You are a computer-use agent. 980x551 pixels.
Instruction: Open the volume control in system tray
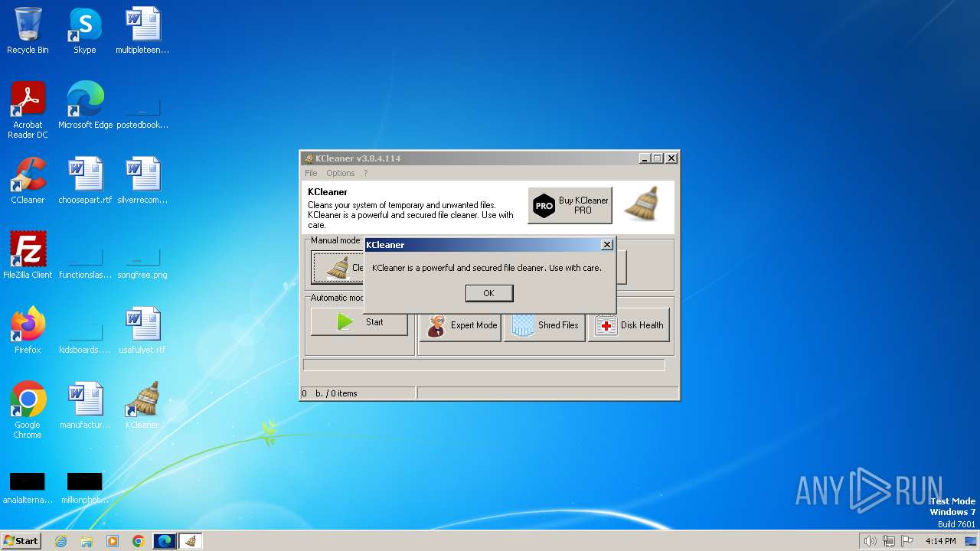point(870,541)
